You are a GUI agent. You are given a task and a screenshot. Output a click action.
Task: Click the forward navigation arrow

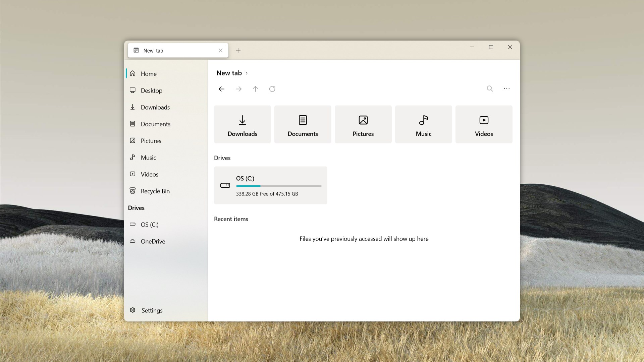pyautogui.click(x=238, y=89)
